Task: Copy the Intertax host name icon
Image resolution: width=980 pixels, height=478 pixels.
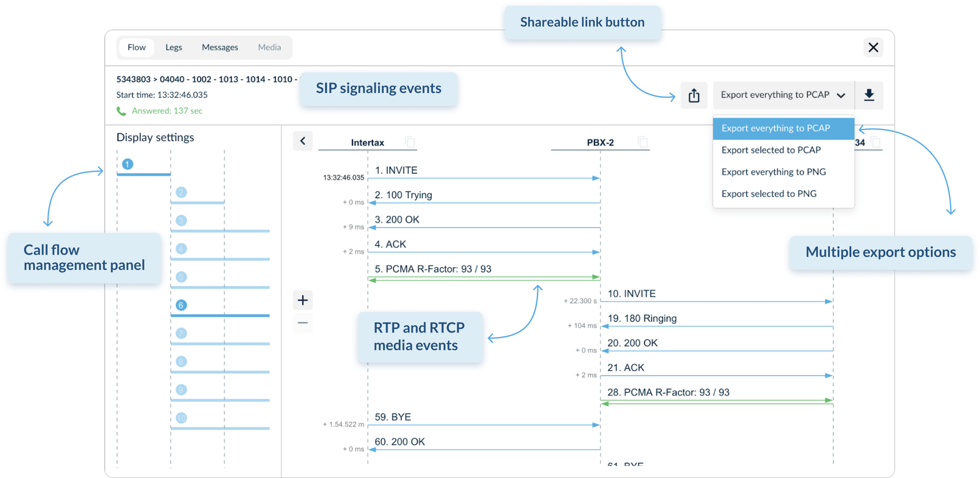Action: pos(410,142)
